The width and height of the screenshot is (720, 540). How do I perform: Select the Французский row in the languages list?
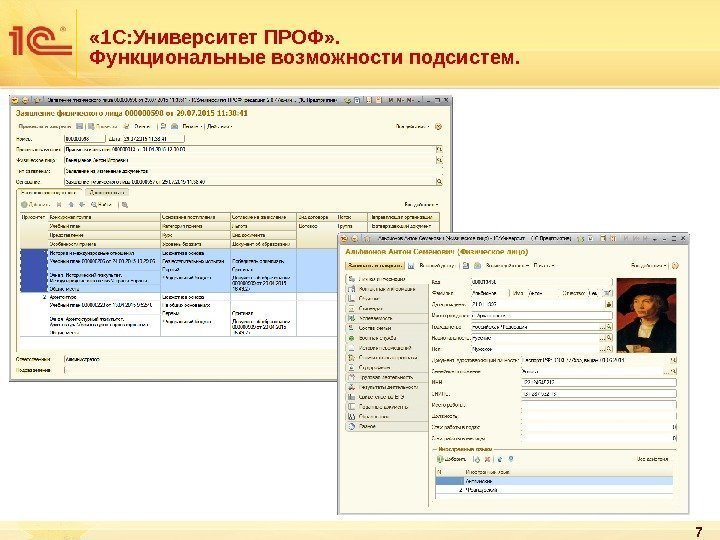[x=554, y=490]
